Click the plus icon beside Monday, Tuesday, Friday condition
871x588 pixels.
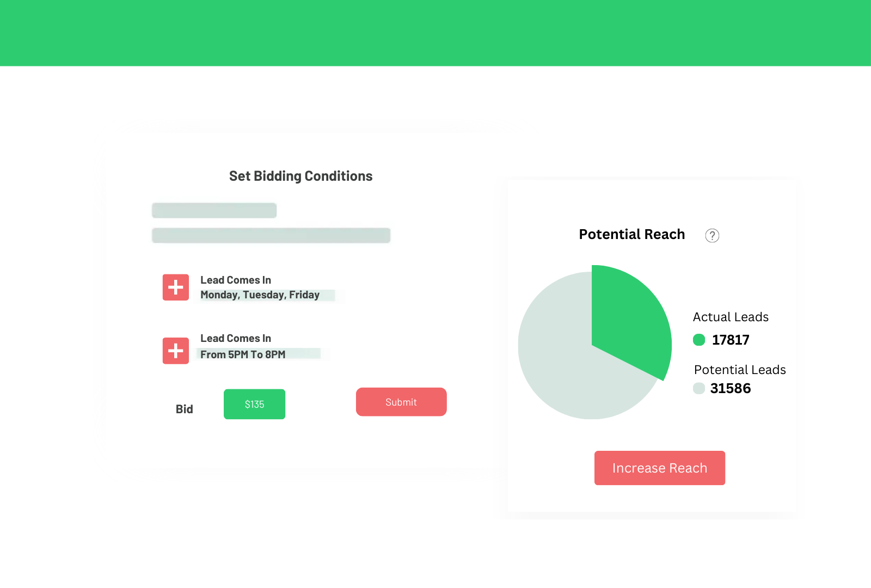click(x=175, y=287)
